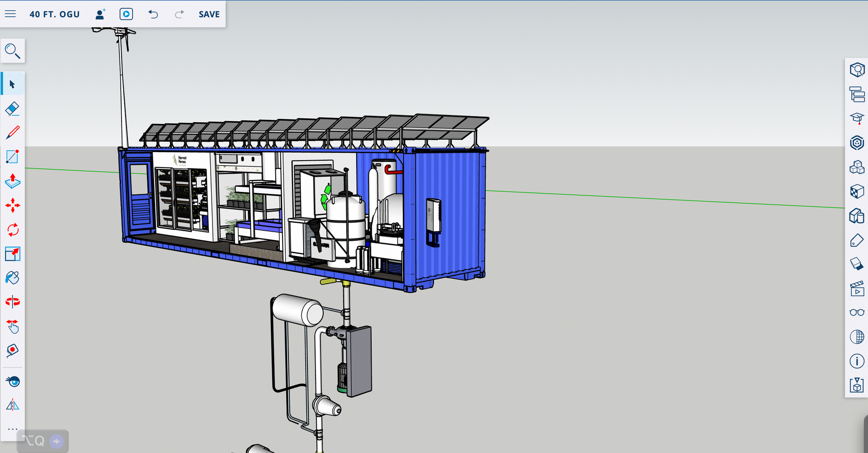The image size is (868, 453).
Task: Click the model title 40 FT. OGU
Action: pyautogui.click(x=55, y=14)
